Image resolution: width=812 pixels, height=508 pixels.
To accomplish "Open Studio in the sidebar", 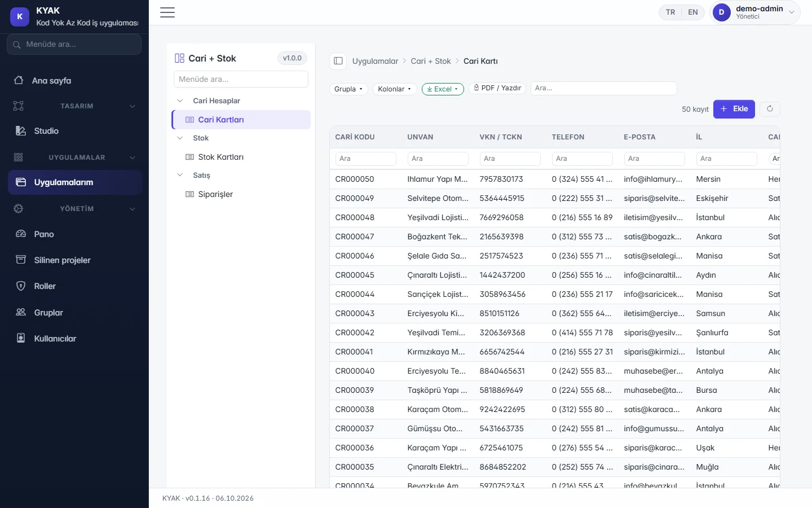I will point(74,131).
